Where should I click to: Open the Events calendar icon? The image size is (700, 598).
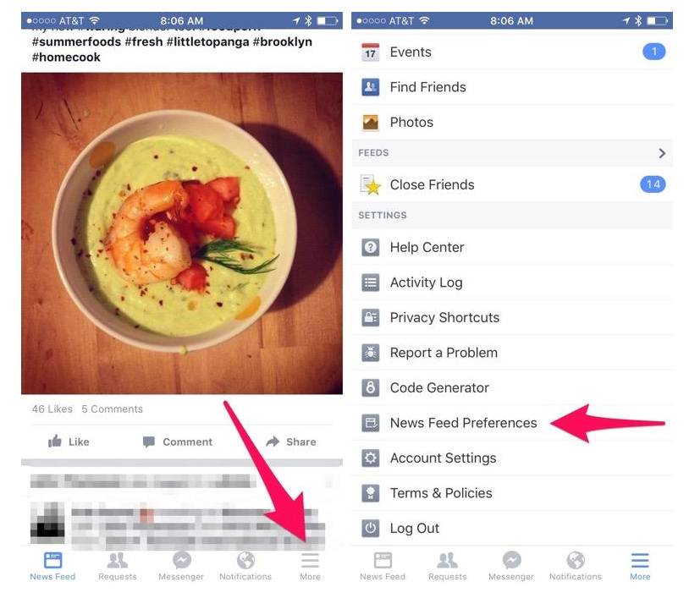tap(370, 52)
